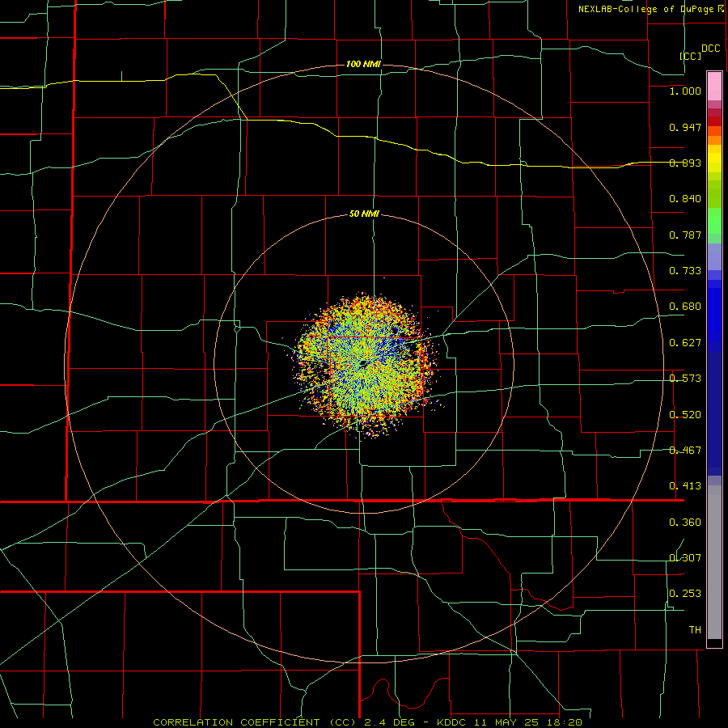Click the 50 NMI range ring label
Viewport: 728px width, 728px height.
(x=364, y=214)
